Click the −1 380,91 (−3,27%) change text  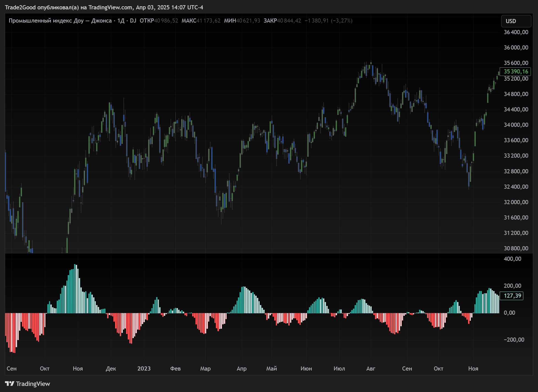coord(328,21)
